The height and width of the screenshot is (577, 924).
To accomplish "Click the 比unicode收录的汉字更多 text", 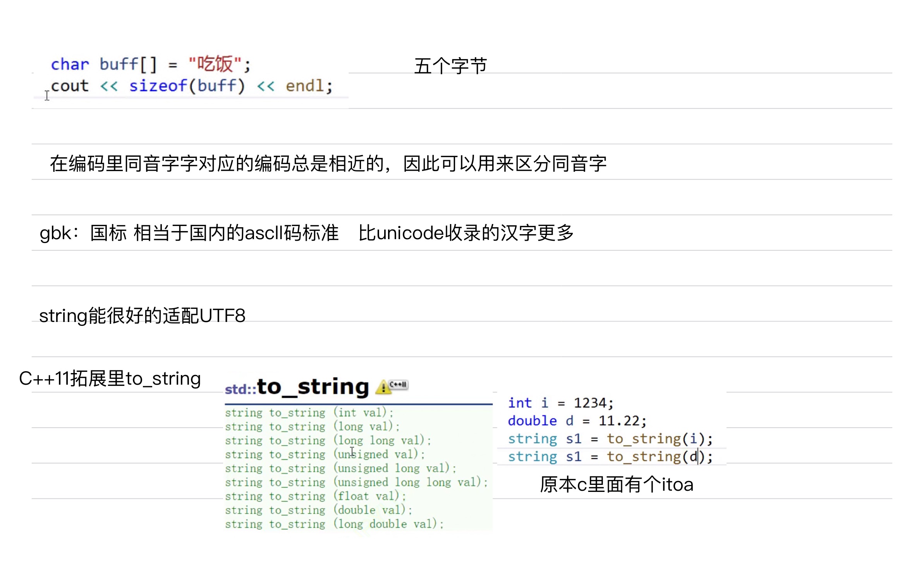I will tap(465, 233).
